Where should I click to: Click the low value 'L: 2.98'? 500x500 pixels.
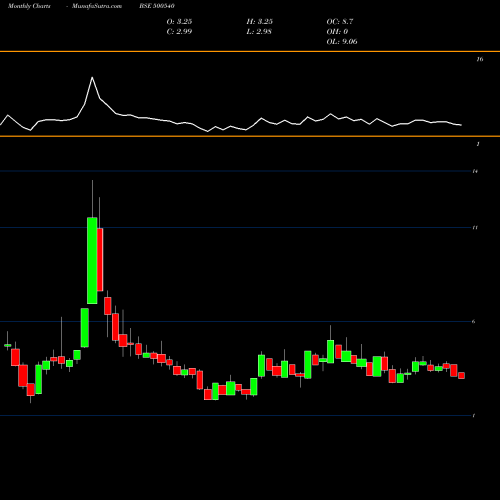(x=259, y=32)
